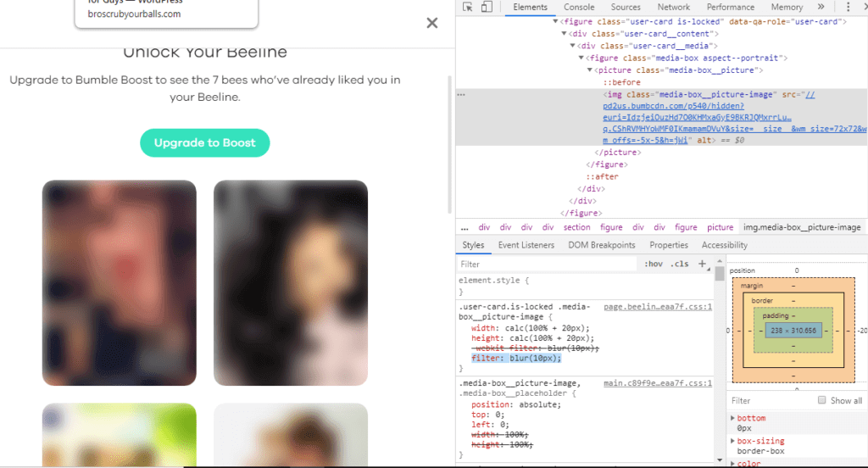
Task: Open the Event Listeners tab
Action: point(526,245)
